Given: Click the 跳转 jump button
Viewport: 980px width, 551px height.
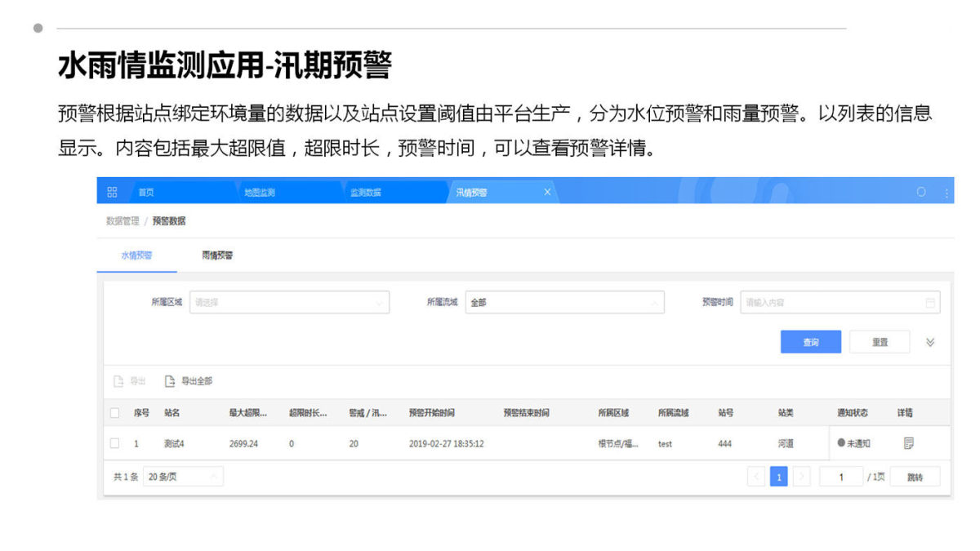Looking at the screenshot, I should [915, 477].
